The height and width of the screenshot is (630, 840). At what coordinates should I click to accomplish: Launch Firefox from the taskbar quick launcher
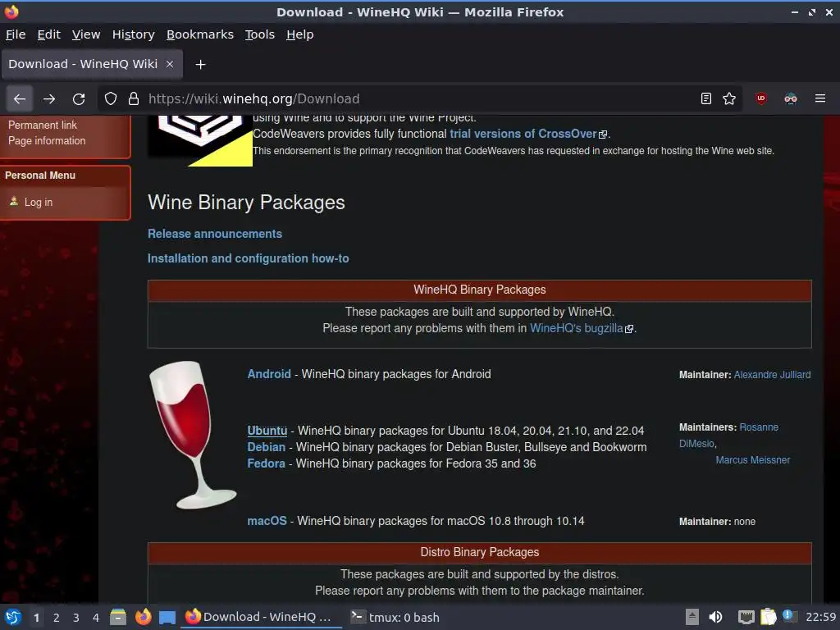pyautogui.click(x=143, y=617)
